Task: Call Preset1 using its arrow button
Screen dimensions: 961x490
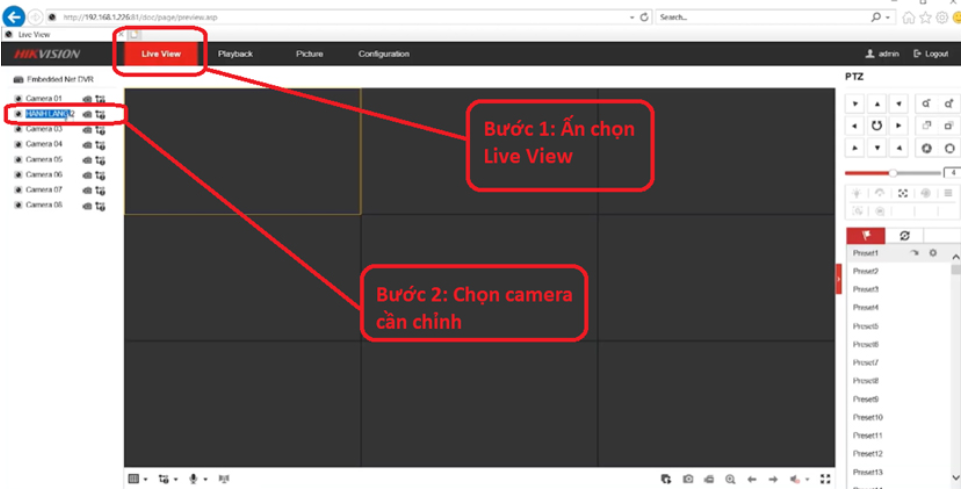Action: coord(914,254)
